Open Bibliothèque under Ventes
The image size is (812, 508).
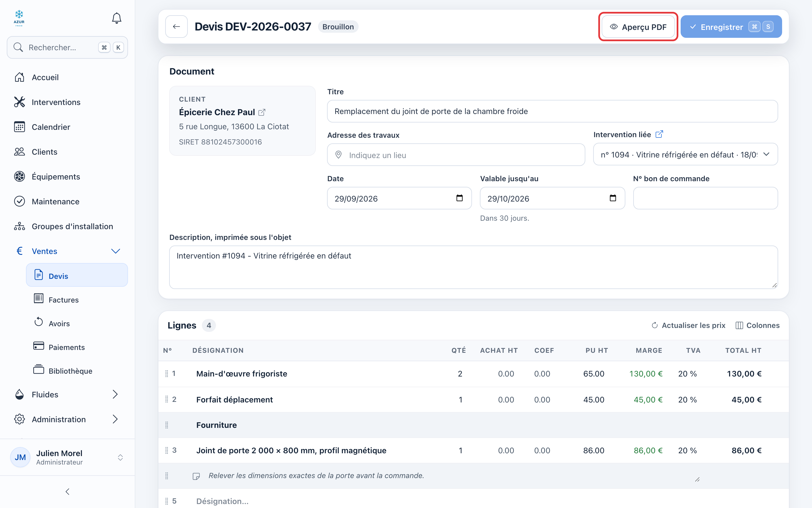tap(77, 371)
